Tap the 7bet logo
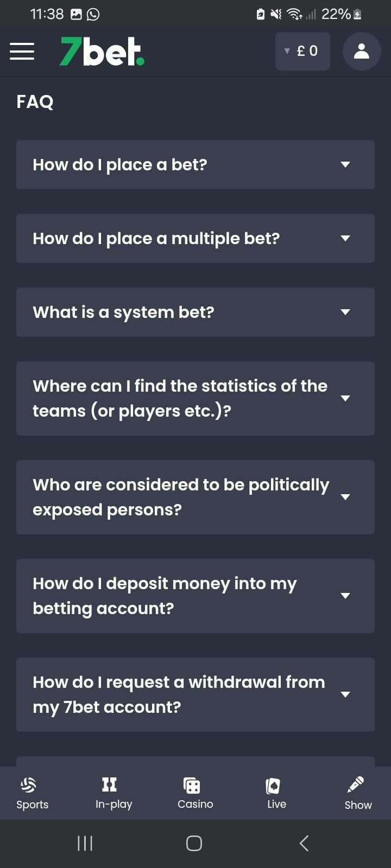 100,52
